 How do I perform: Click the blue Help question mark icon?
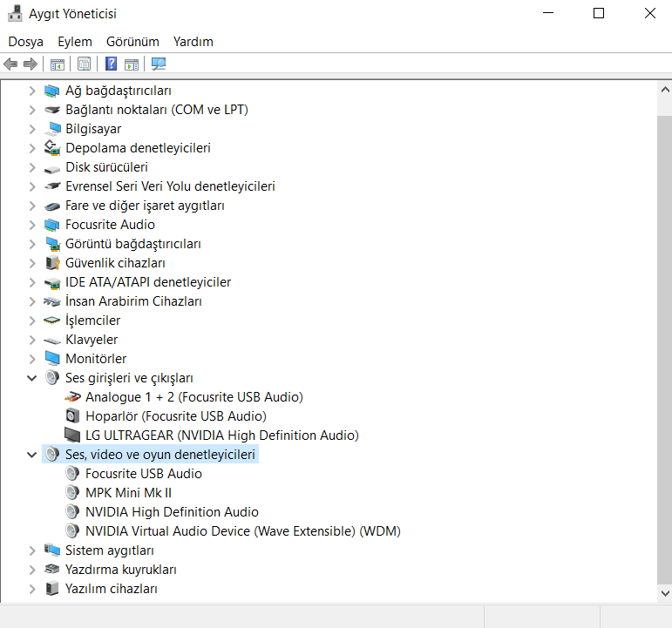tap(111, 64)
